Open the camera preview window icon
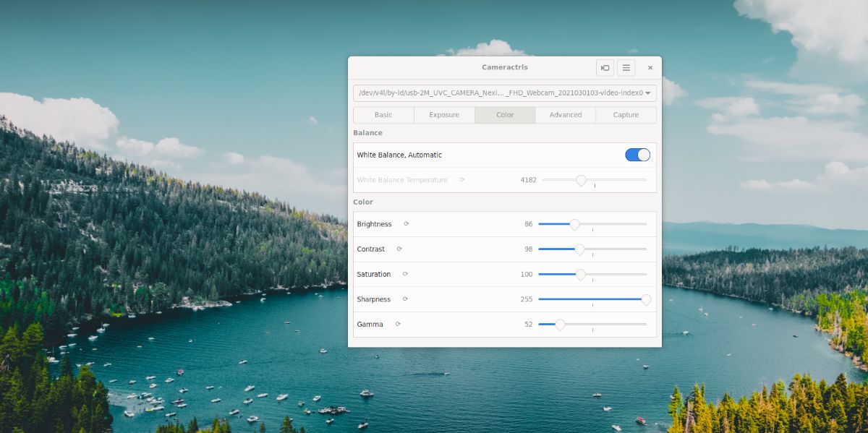The width and height of the screenshot is (868, 433). point(605,68)
